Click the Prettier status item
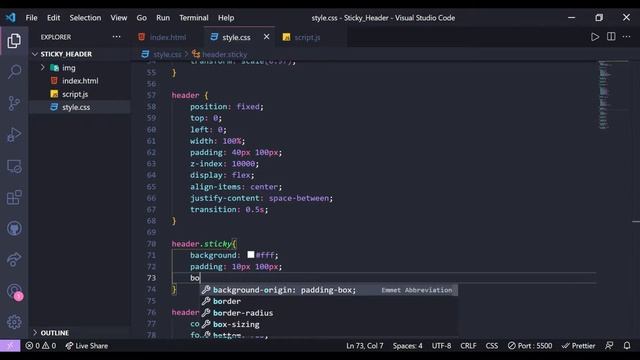640x360 pixels. (x=578, y=346)
